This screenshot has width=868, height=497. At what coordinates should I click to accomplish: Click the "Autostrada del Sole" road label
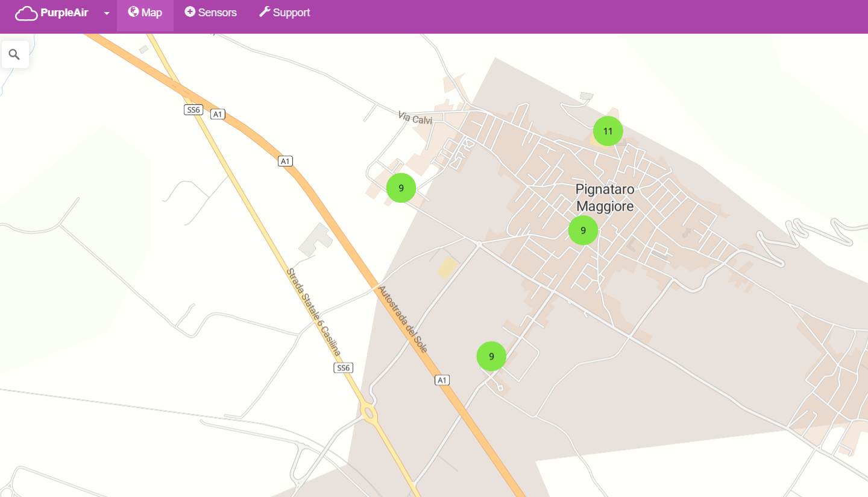[403, 319]
